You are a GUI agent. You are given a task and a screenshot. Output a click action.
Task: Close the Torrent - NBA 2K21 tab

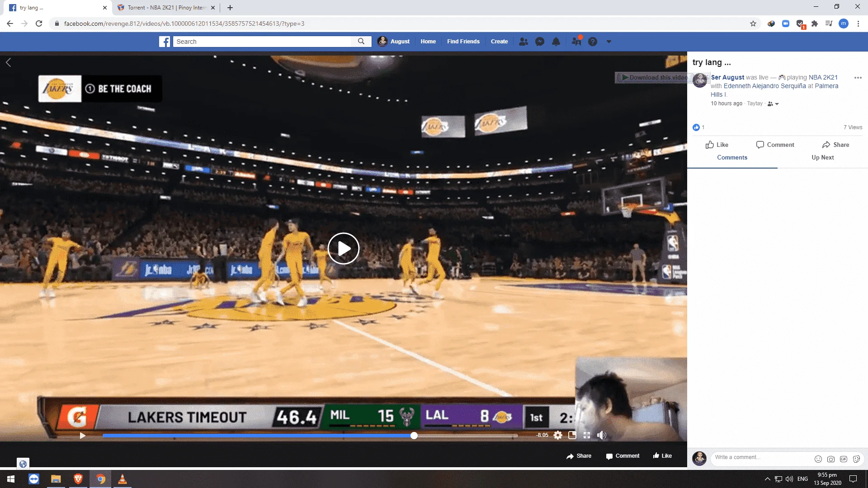point(213,8)
